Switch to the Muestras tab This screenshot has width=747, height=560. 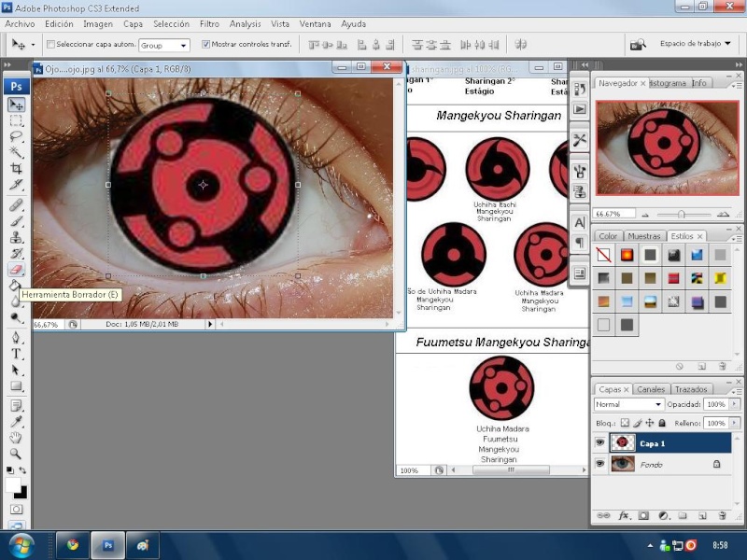[x=644, y=236]
